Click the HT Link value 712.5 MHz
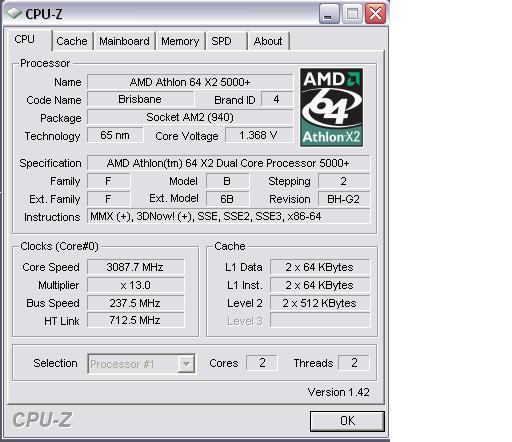The image size is (512, 442). [x=135, y=320]
